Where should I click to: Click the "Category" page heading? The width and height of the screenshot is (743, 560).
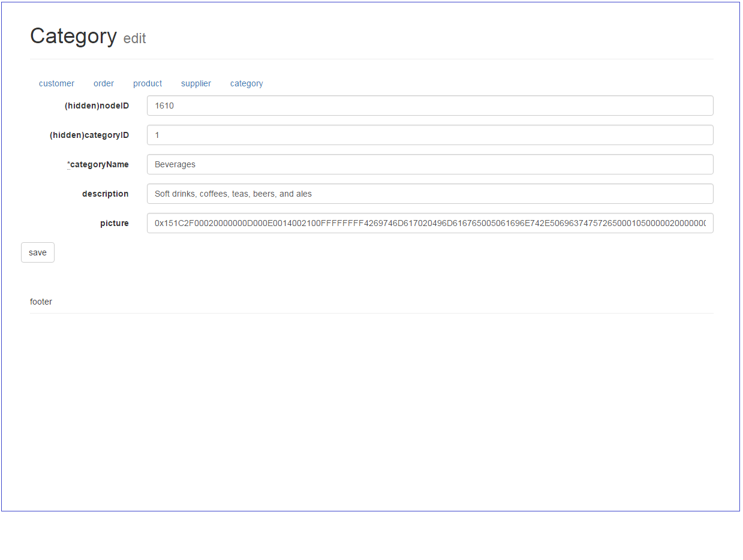73,36
